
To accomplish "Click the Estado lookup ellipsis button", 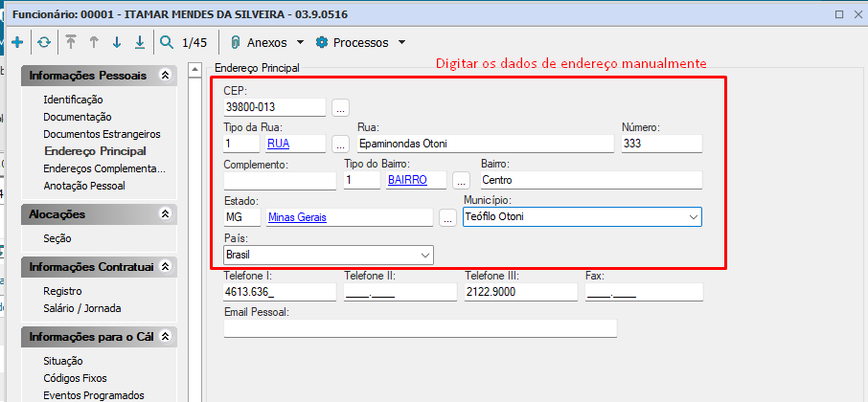I will tap(447, 218).
